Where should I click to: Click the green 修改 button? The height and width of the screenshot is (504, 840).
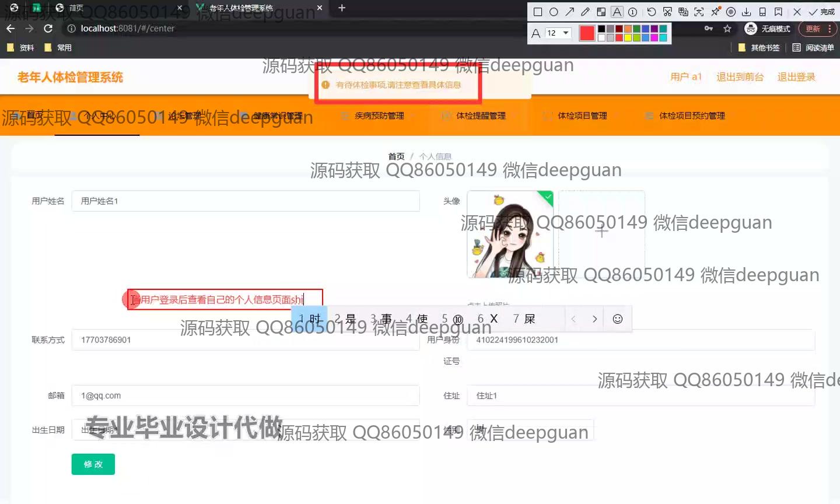tap(93, 464)
